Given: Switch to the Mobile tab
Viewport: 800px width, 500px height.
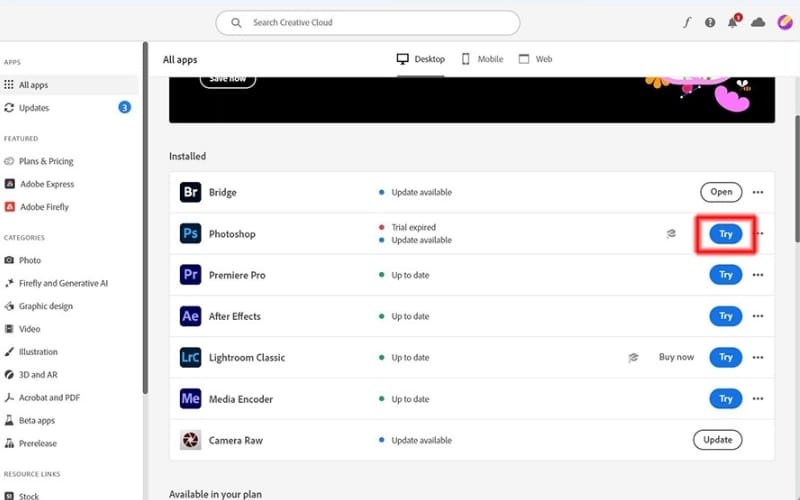Looking at the screenshot, I should click(481, 59).
